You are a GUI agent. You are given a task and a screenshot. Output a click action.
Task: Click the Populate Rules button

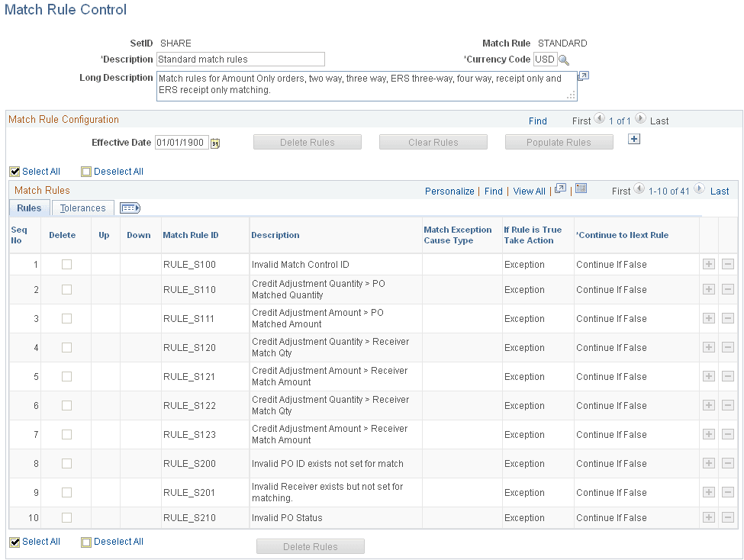pyautogui.click(x=559, y=142)
